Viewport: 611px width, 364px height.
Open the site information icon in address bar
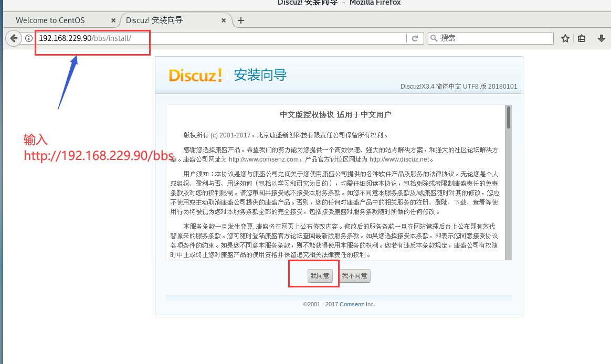pos(29,38)
